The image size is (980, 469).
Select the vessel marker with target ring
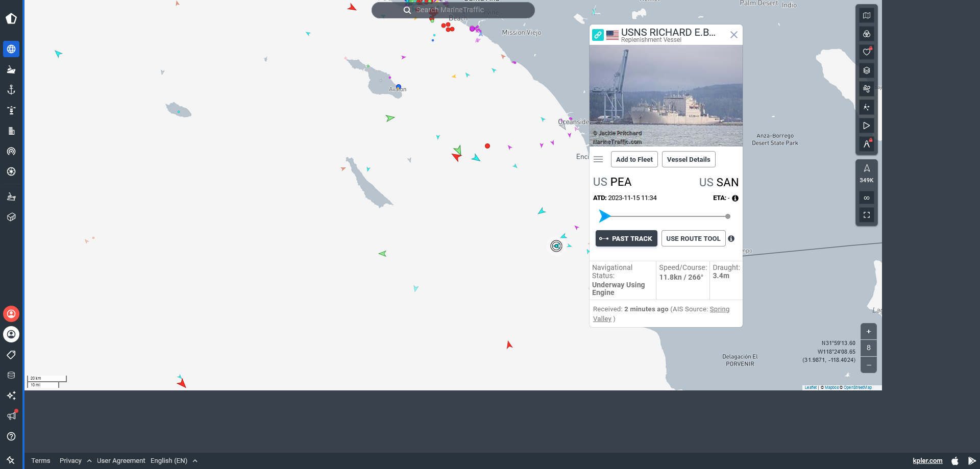coord(556,246)
